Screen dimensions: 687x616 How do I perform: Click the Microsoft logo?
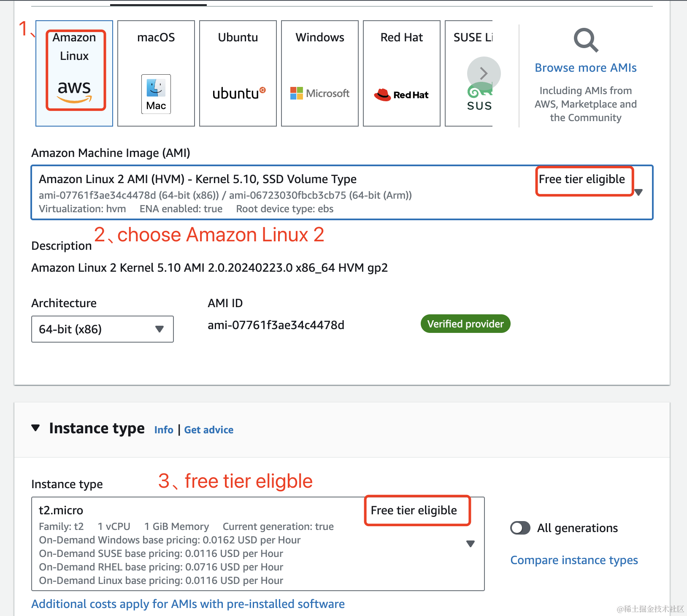click(320, 93)
